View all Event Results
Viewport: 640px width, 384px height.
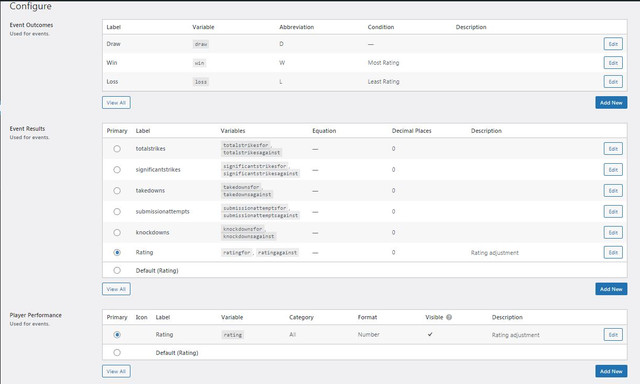[x=116, y=289]
